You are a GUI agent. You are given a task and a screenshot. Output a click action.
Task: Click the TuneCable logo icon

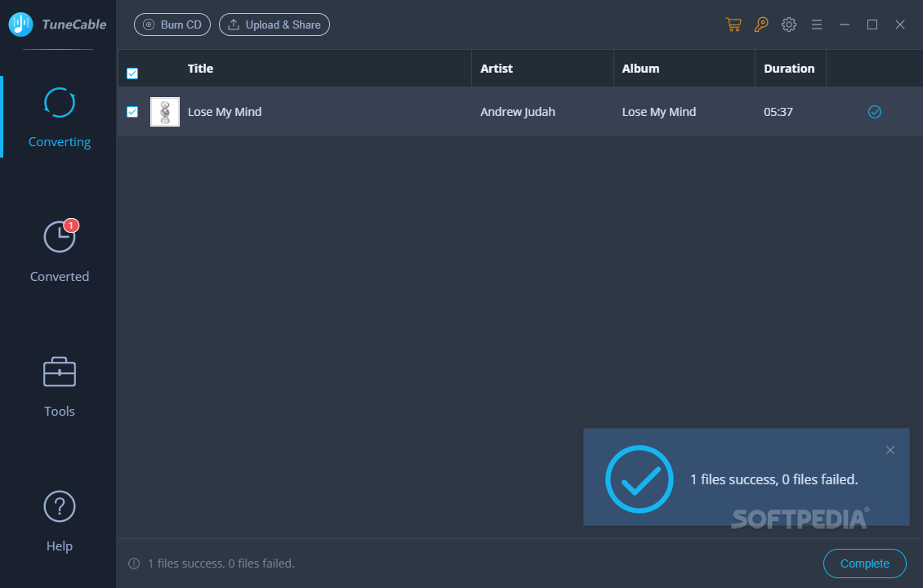(x=20, y=24)
